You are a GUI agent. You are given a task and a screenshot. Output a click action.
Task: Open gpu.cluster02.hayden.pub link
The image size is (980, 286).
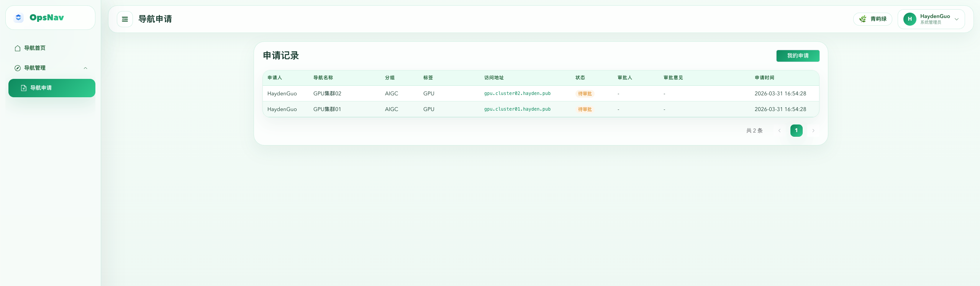click(517, 93)
